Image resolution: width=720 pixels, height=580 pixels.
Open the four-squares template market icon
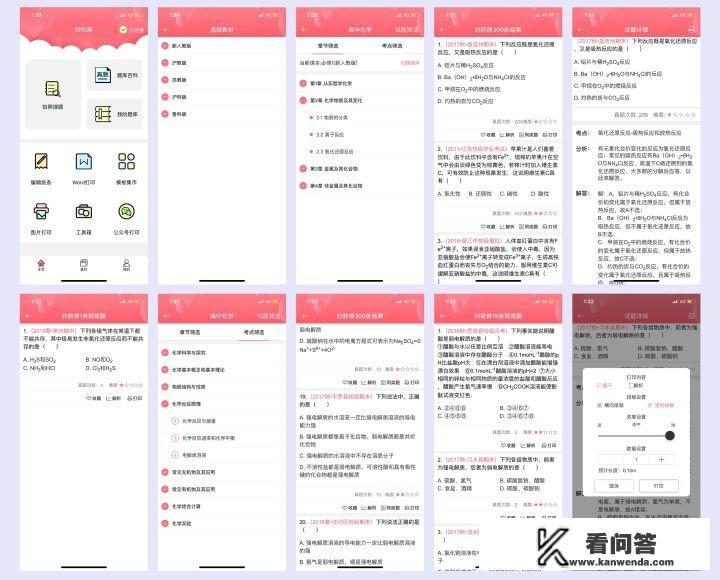126,161
